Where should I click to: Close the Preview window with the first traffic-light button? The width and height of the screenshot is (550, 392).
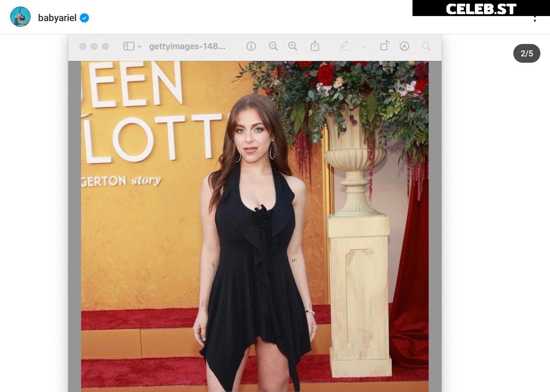coord(82,46)
